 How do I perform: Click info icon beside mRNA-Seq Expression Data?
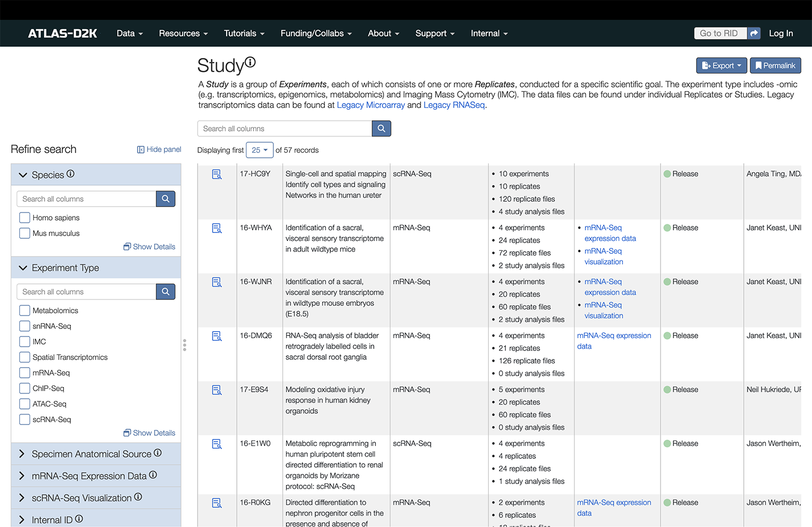153,475
